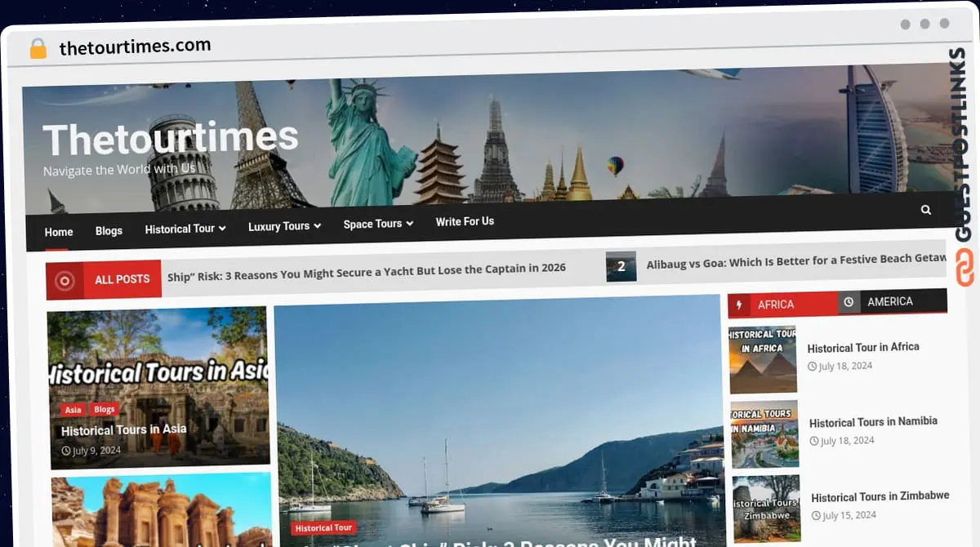The width and height of the screenshot is (980, 547).
Task: Switch to the AMERICA tab
Action: click(890, 300)
